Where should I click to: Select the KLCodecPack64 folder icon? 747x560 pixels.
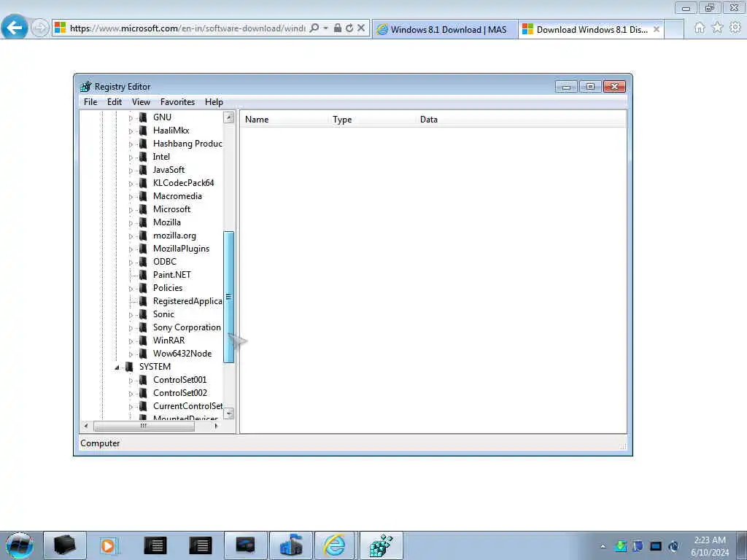click(143, 183)
